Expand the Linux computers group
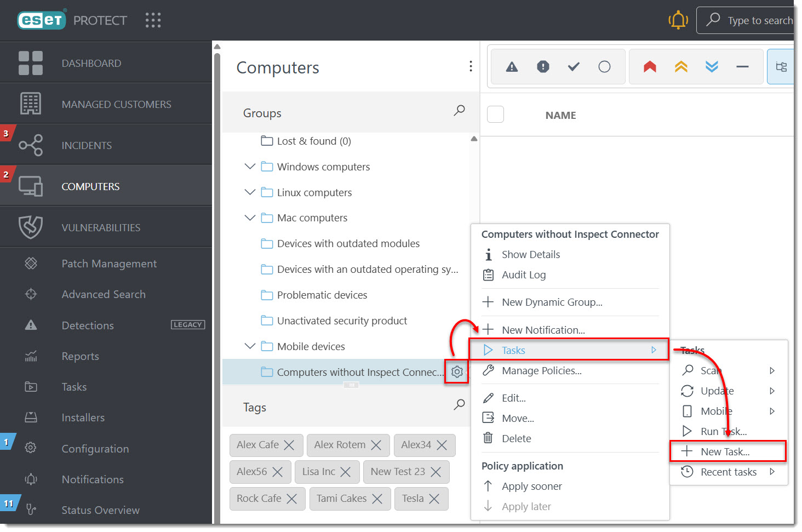Image resolution: width=802 pixels, height=532 pixels. tap(250, 192)
